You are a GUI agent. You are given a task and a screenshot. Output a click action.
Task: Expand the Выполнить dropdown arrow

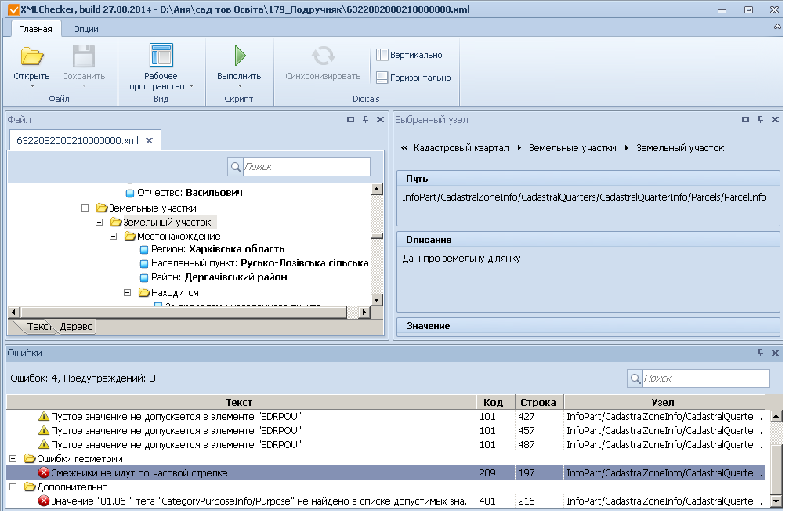(240, 86)
